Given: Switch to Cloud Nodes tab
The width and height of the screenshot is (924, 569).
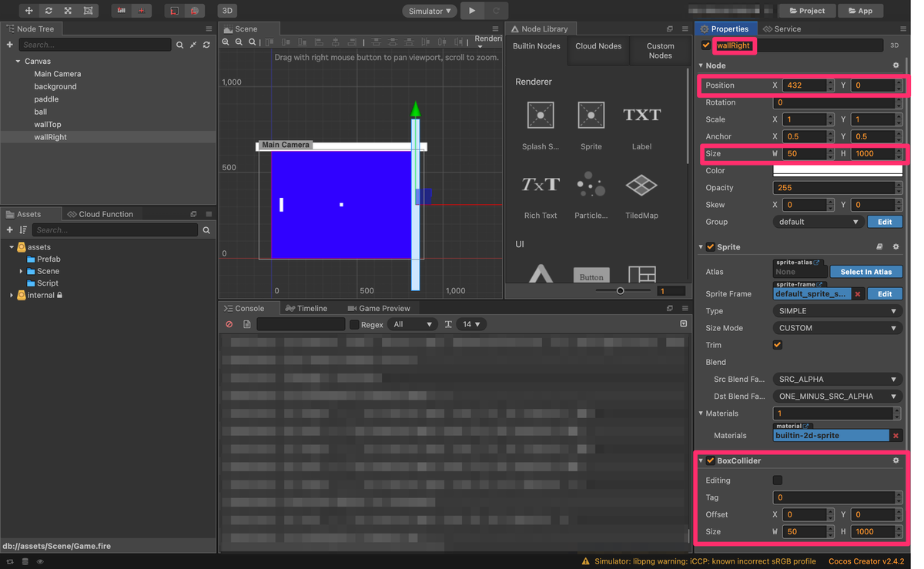Looking at the screenshot, I should (x=598, y=46).
